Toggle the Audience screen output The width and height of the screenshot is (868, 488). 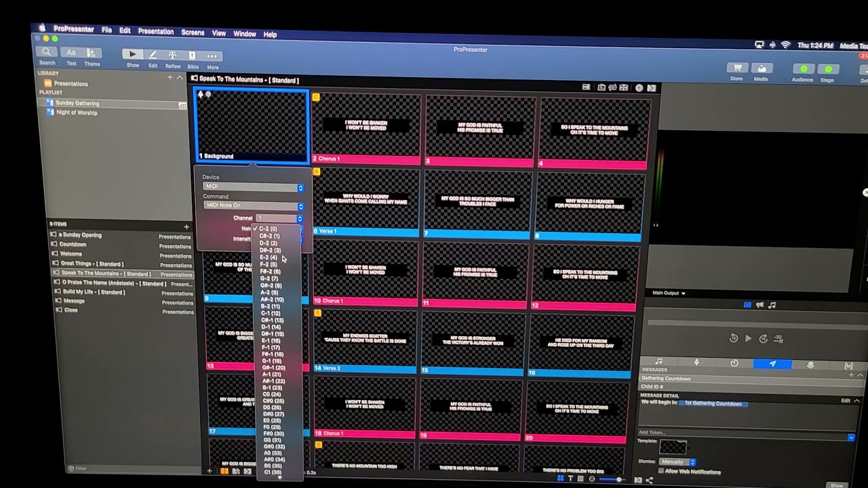click(803, 69)
